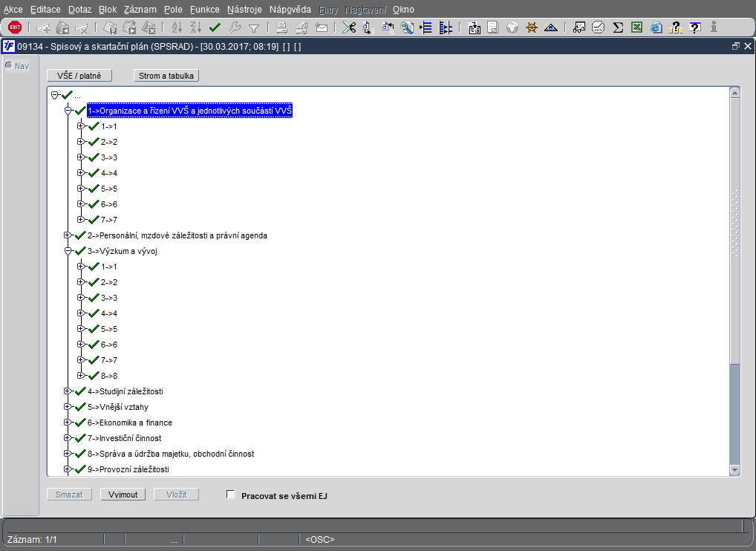
Task: Select '2->Personální, mzdové záležitosti a právní agenda'
Action: pyautogui.click(x=177, y=235)
